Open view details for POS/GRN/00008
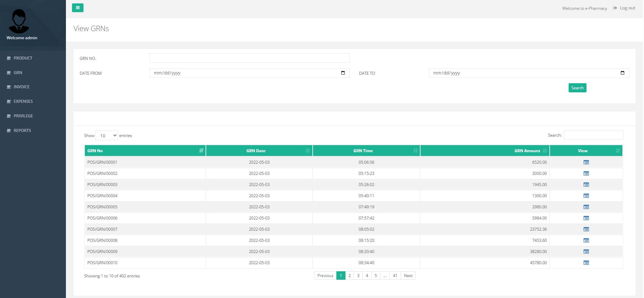The height and width of the screenshot is (298, 644). (x=586, y=240)
